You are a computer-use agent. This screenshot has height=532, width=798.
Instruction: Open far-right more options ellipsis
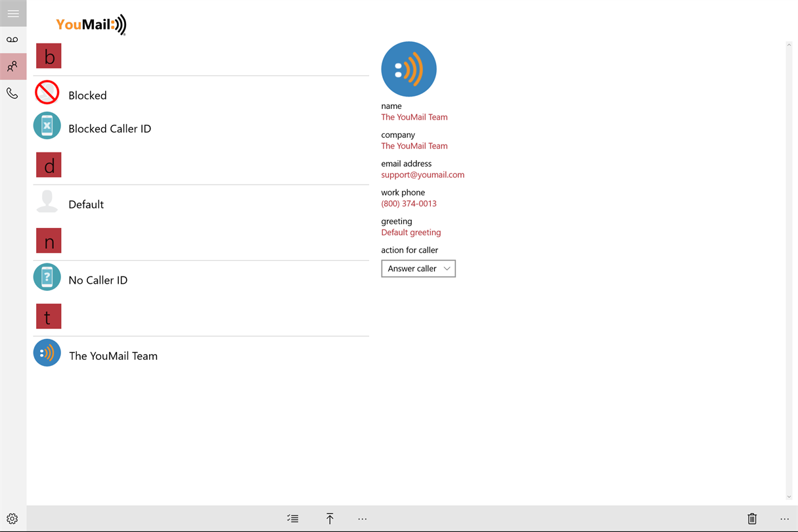[x=784, y=519]
